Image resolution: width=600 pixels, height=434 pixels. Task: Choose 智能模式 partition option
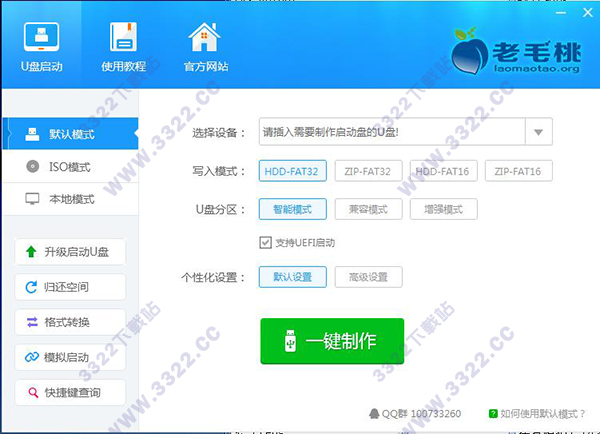coord(293,209)
